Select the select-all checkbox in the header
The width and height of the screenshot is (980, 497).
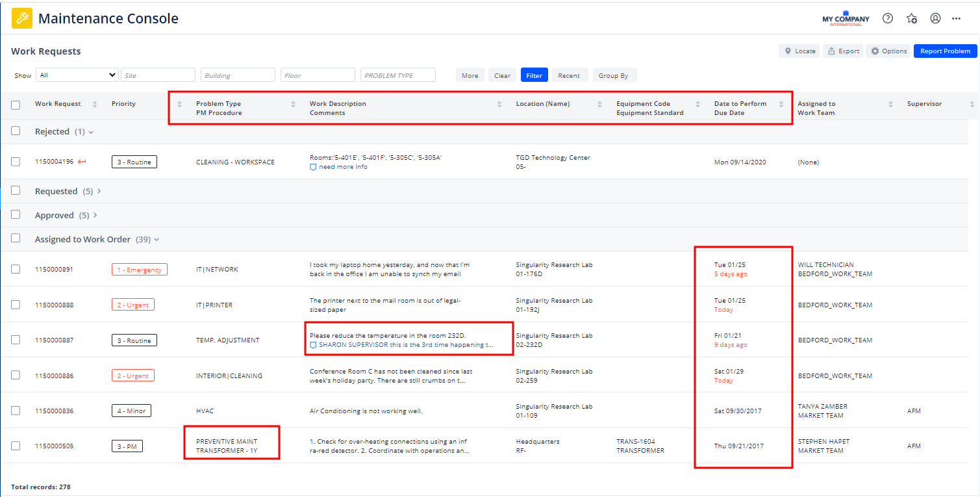[16, 104]
